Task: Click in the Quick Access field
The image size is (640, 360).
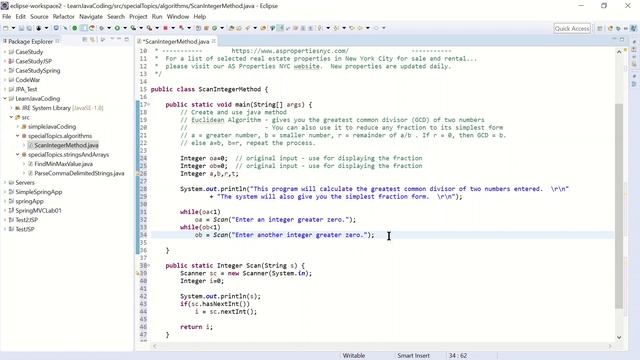Action: (x=572, y=29)
